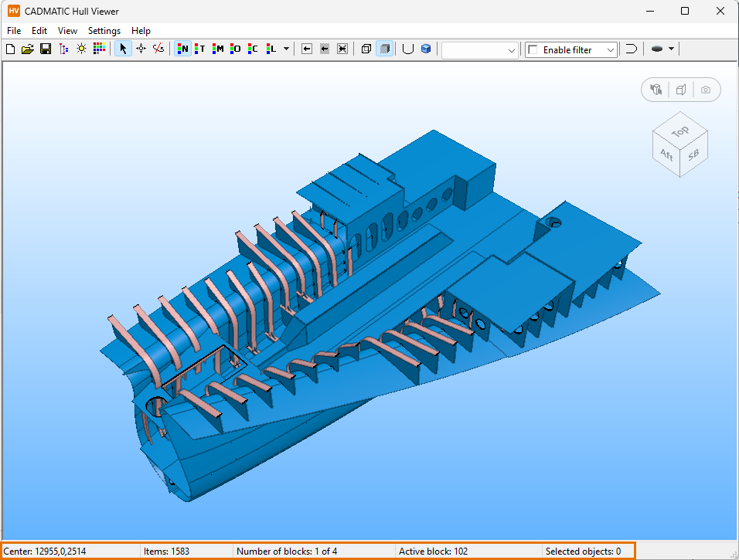Screen dimensions: 739x560
Task: Toggle shaded view mode in the toolbar
Action: [384, 49]
